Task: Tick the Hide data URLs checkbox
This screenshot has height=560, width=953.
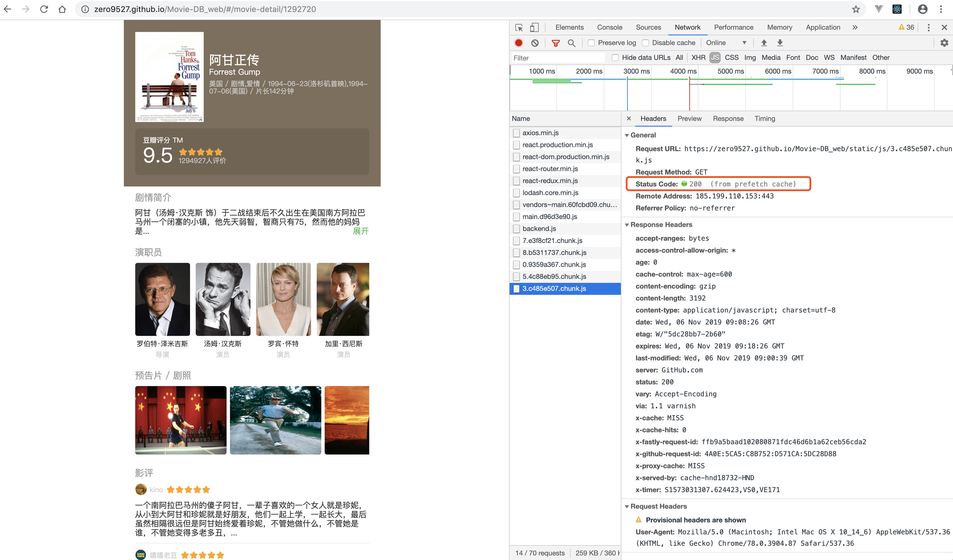Action: [615, 57]
